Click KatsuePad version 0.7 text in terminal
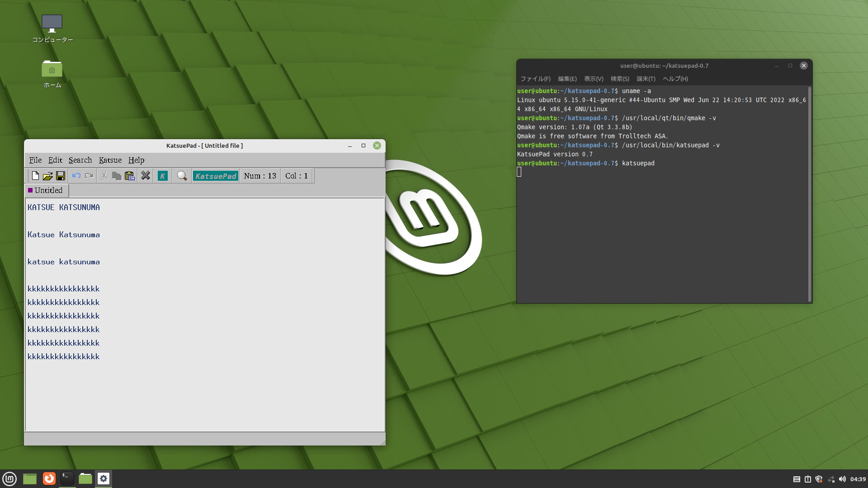868x488 pixels. [555, 154]
